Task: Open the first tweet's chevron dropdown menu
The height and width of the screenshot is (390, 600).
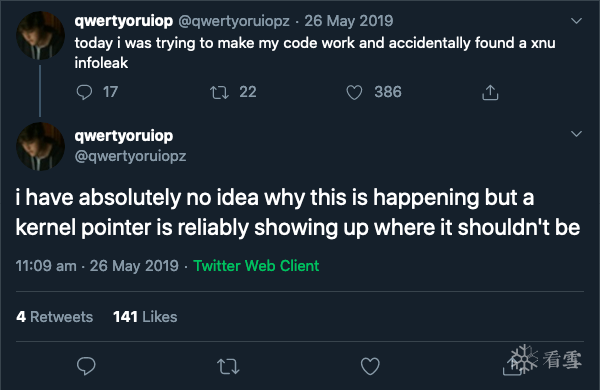Action: tap(576, 21)
